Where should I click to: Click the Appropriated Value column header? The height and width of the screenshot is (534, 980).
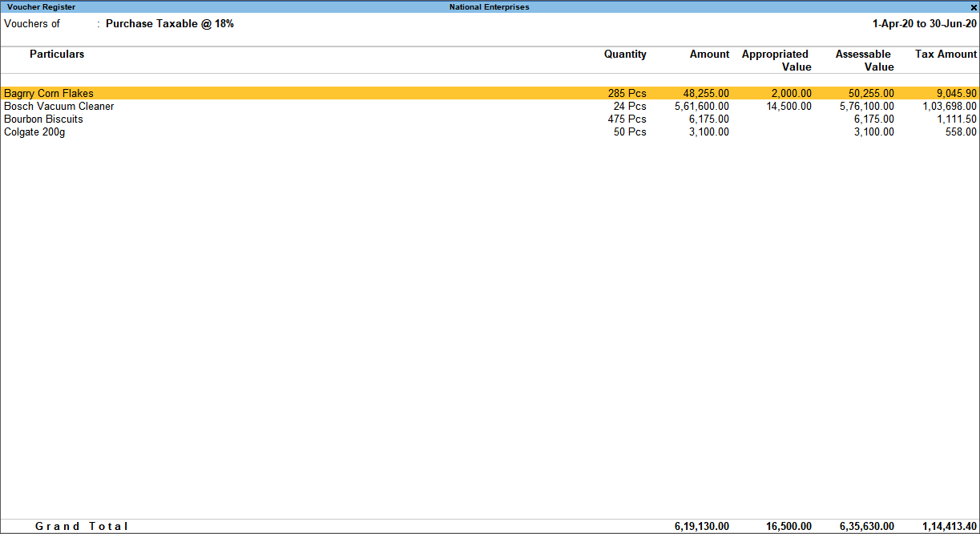point(776,60)
